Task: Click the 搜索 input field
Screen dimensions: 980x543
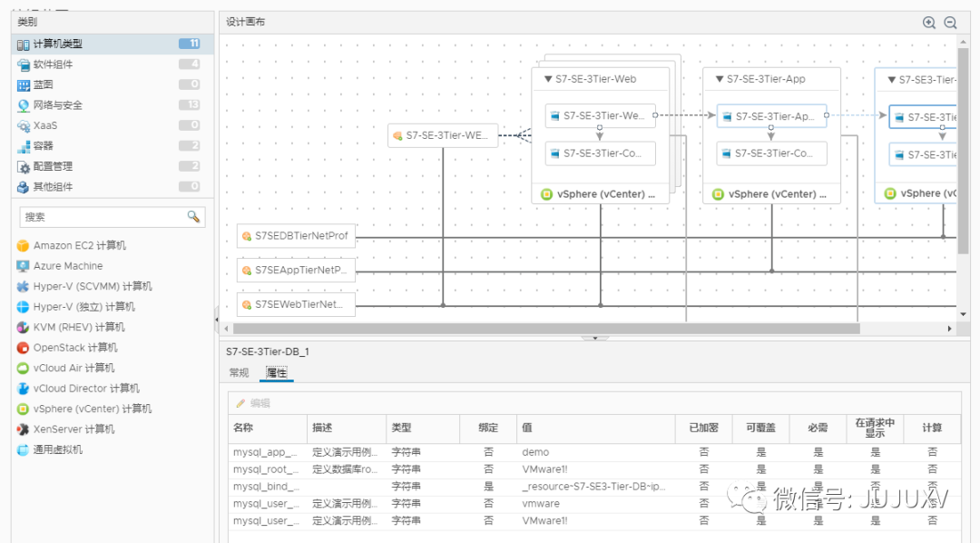Action: pos(102,217)
